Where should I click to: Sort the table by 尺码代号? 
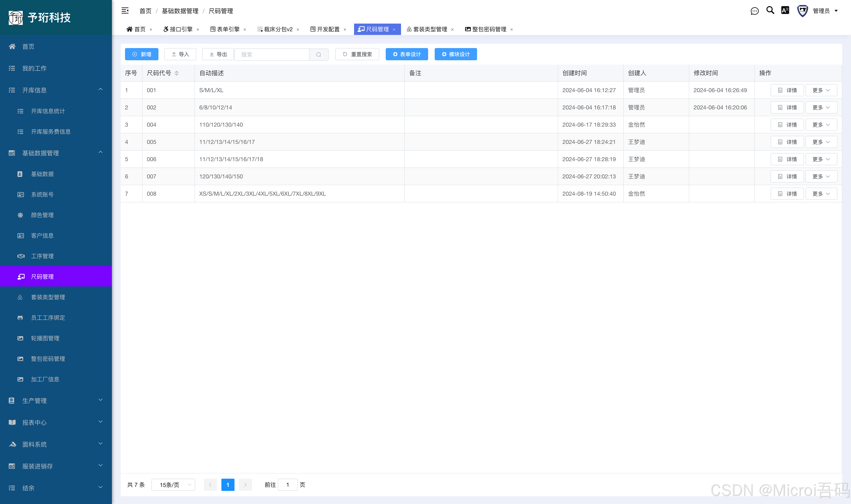pyautogui.click(x=176, y=73)
